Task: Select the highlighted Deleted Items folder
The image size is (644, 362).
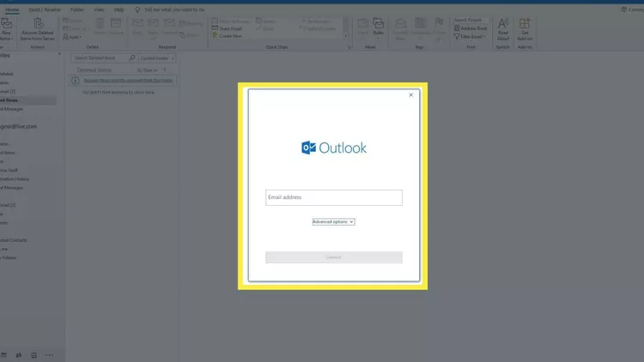Action: pos(28,100)
